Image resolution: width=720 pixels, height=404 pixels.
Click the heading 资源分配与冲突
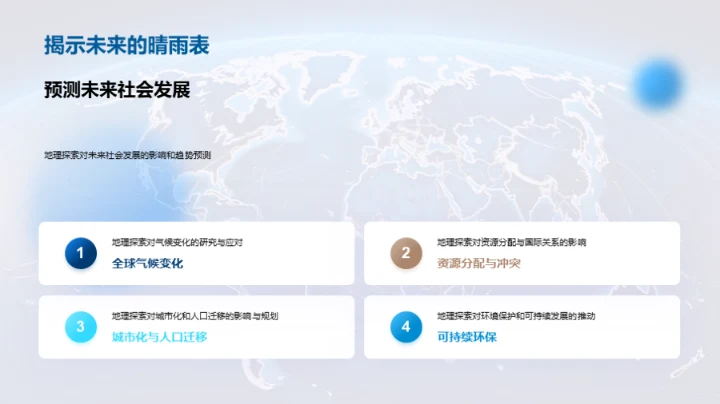click(x=478, y=263)
